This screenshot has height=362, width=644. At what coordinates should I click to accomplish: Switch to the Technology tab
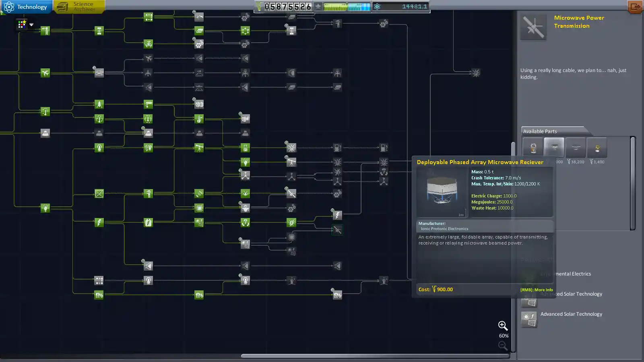tap(26, 7)
